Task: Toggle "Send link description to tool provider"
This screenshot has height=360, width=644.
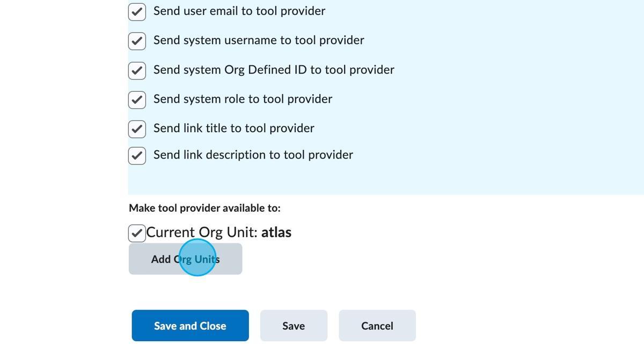Action: (137, 156)
